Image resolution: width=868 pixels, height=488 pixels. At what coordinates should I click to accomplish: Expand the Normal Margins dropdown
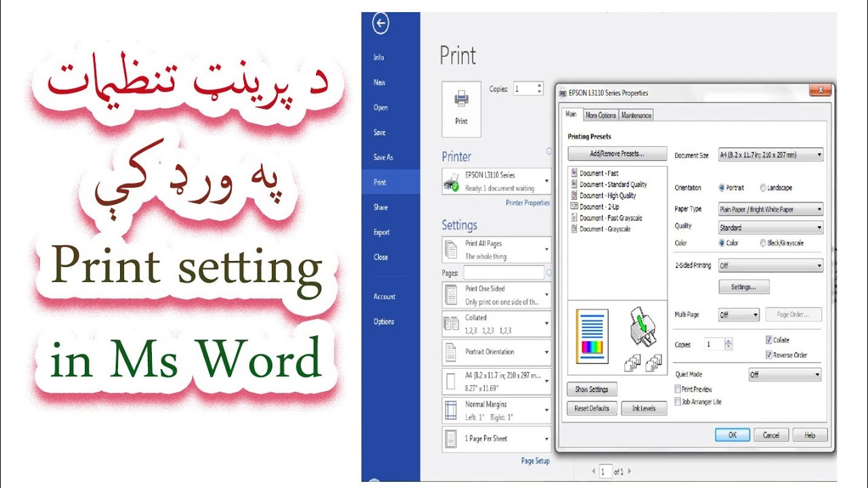496,410
